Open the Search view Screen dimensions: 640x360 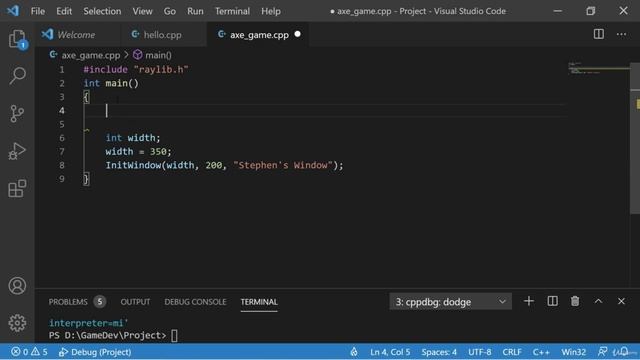pyautogui.click(x=17, y=76)
